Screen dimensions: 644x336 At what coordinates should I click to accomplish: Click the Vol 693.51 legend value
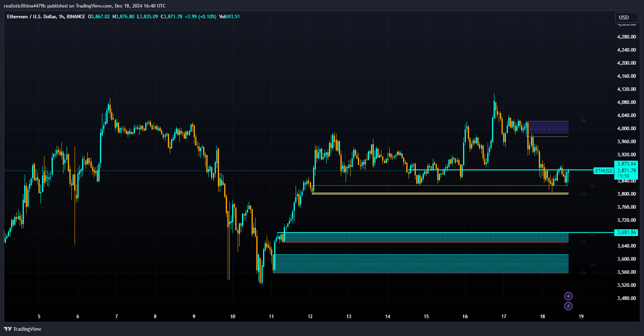(229, 17)
